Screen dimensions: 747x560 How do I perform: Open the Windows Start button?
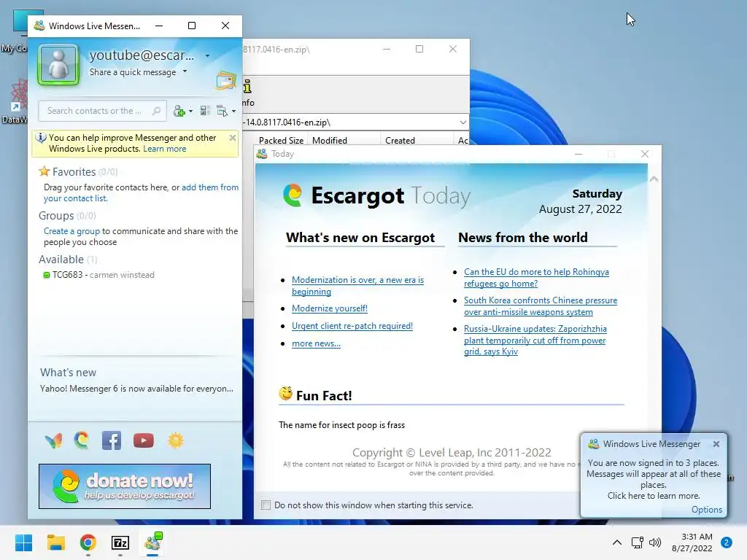tap(24, 542)
